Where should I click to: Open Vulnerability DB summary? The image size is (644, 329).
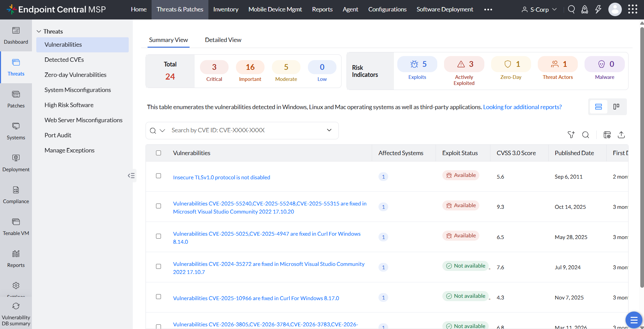tap(16, 314)
